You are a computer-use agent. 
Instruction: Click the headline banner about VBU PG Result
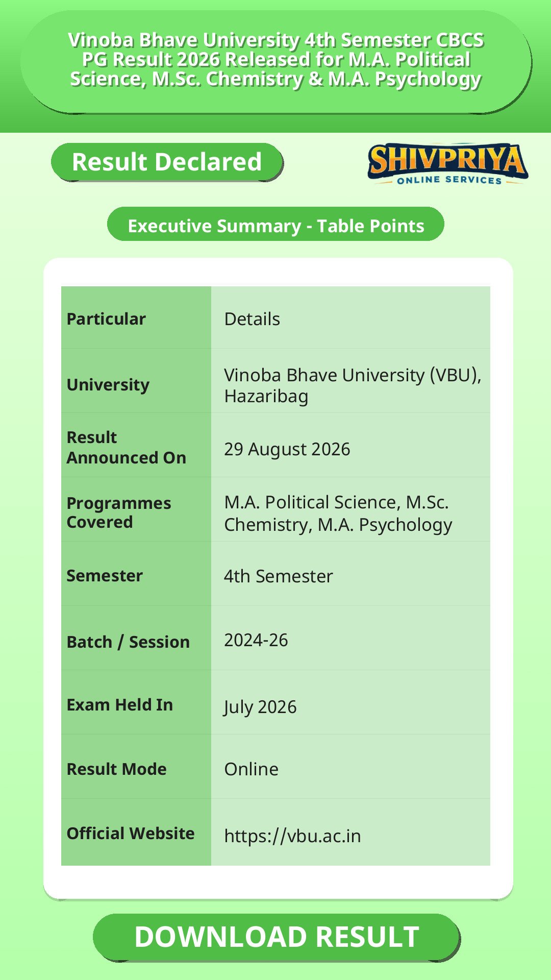coord(275,61)
